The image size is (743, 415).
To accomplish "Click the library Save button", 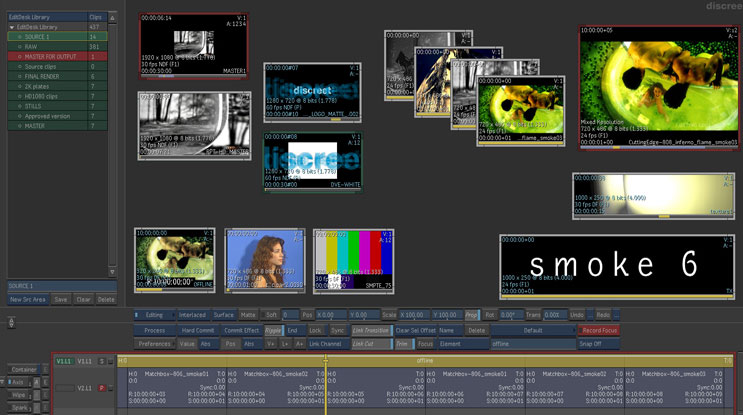I will (61, 299).
